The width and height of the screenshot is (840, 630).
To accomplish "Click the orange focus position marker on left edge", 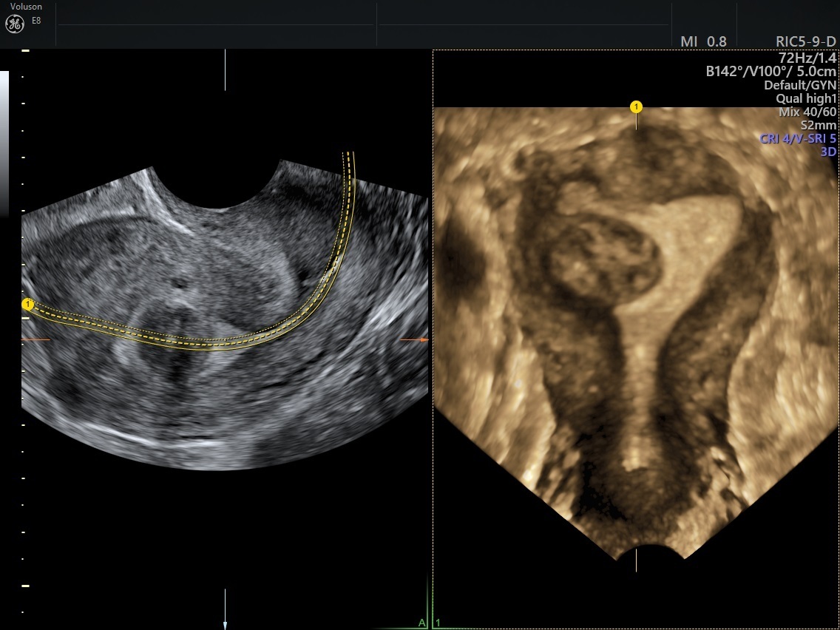I will [37, 340].
